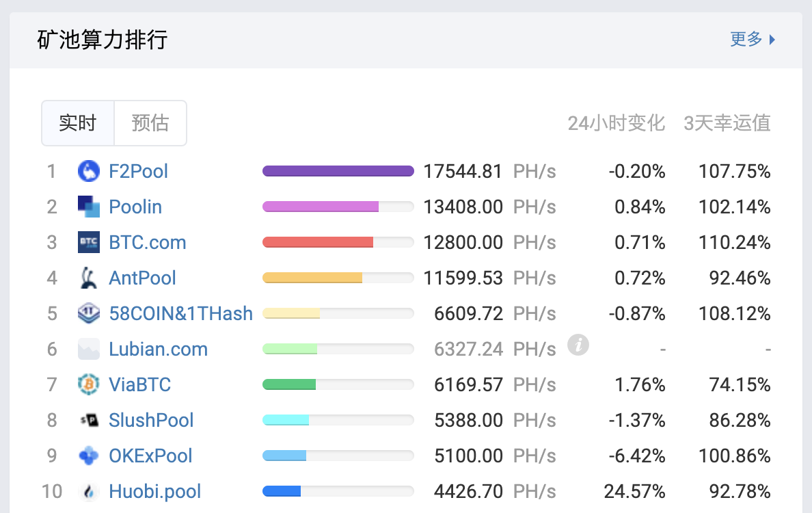Screen dimensions: 812x513
Task: Click SlushPool's 86.28% luck value
Action: 740,420
